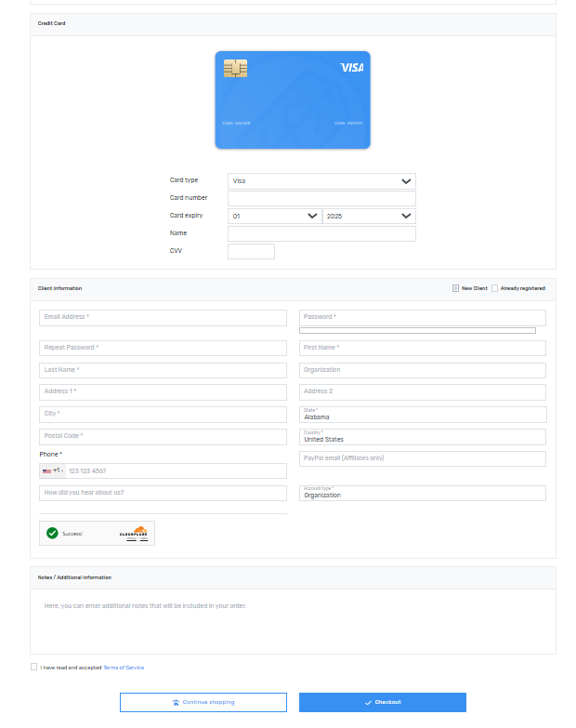This screenshot has height=728, width=576.
Task: Click the blue Visa card preview image
Action: pyautogui.click(x=293, y=99)
